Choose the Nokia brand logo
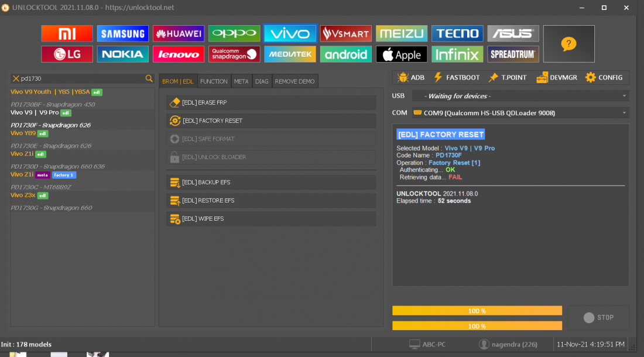 tap(123, 54)
